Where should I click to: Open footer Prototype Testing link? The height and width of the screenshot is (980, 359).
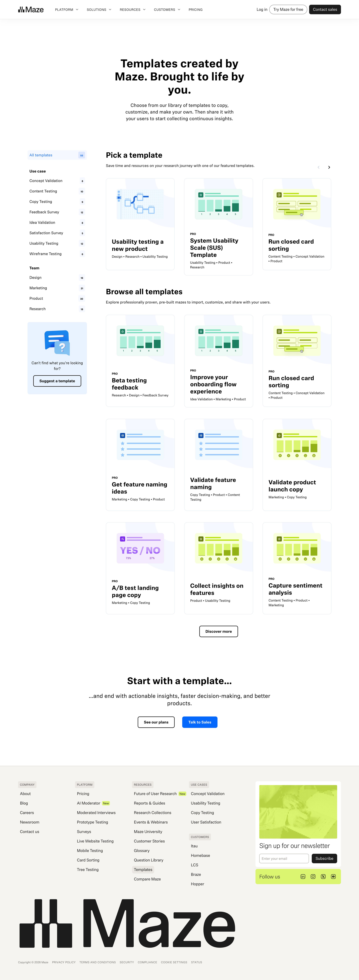coord(92,822)
